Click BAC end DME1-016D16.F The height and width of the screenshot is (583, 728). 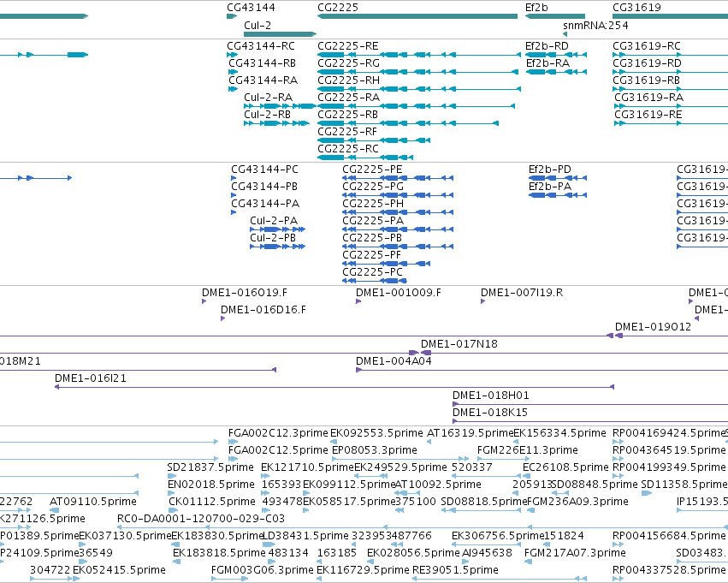pyautogui.click(x=263, y=310)
